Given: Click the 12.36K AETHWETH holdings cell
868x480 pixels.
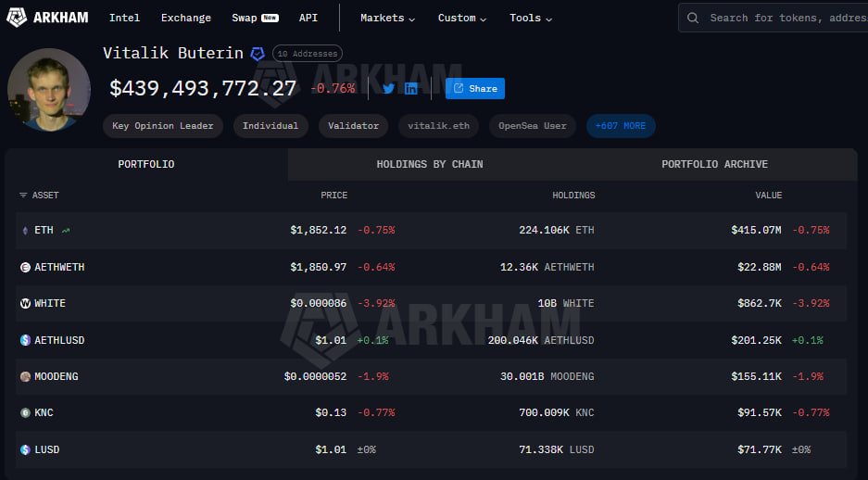Looking at the screenshot, I should pyautogui.click(x=547, y=268).
